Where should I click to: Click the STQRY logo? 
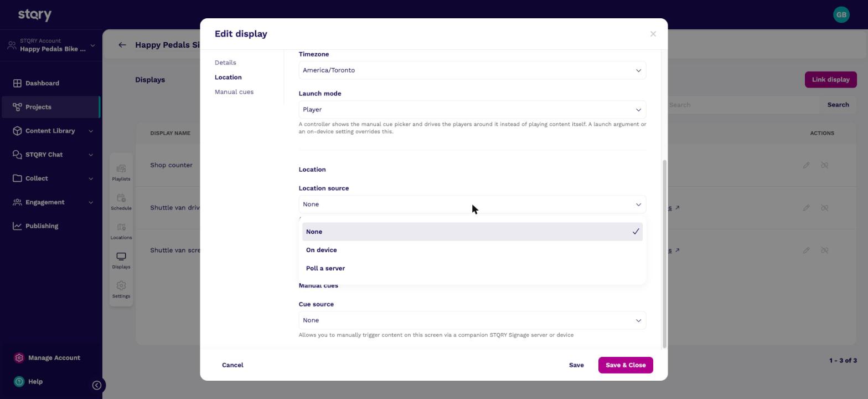click(35, 14)
